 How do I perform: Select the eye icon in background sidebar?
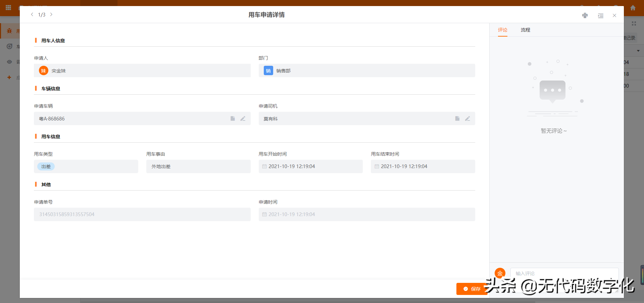click(9, 62)
